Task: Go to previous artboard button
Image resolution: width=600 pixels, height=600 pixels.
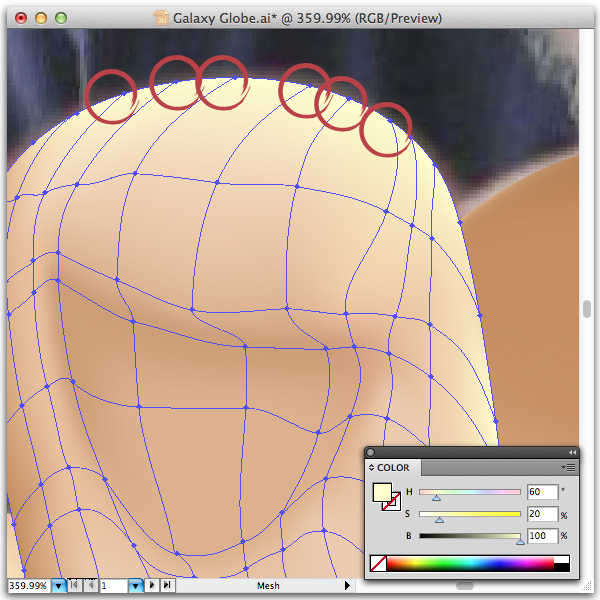Action: (91, 585)
